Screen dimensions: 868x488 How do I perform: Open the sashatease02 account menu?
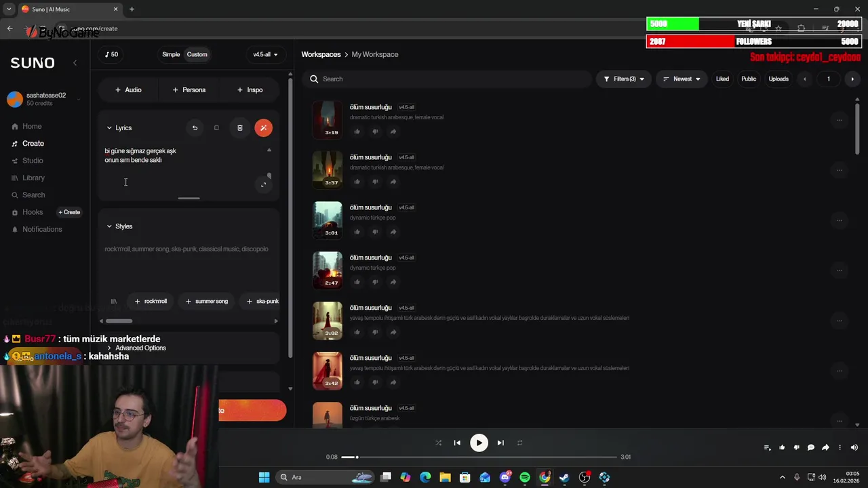pyautogui.click(x=43, y=99)
